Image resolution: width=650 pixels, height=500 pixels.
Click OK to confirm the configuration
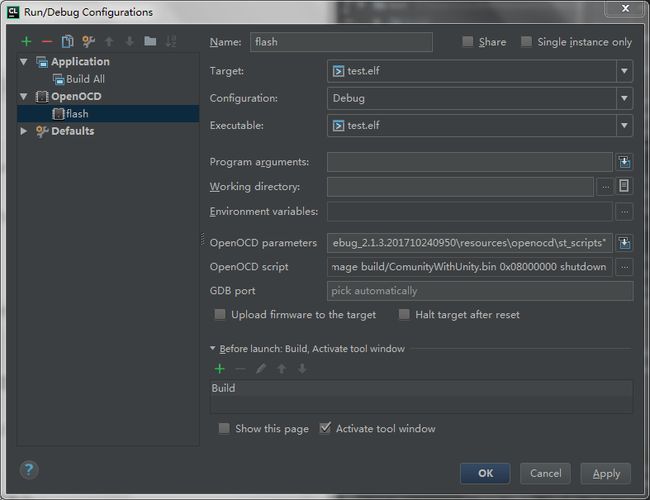click(485, 473)
